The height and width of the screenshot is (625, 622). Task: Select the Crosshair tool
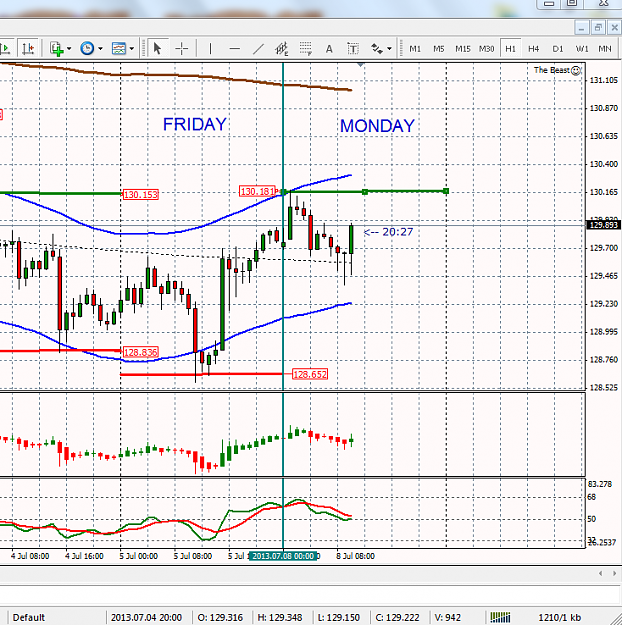[181, 49]
